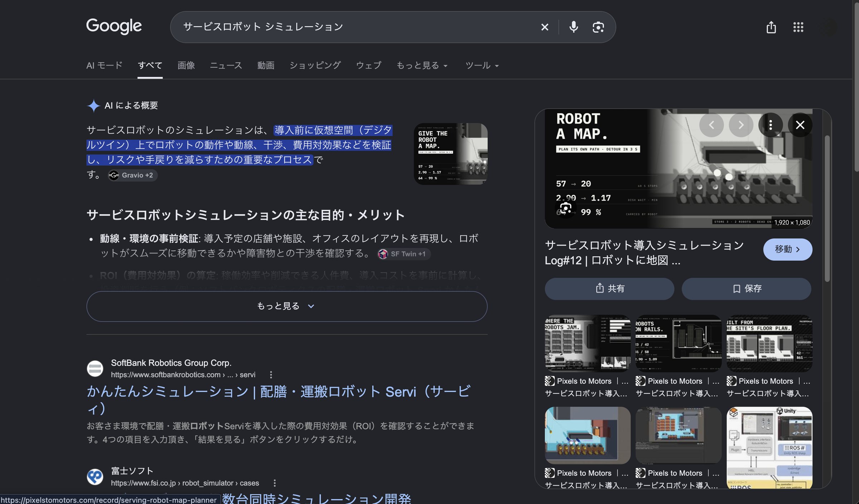Open options menu for 富士ソフト result
This screenshot has height=504, width=859.
[x=275, y=483]
